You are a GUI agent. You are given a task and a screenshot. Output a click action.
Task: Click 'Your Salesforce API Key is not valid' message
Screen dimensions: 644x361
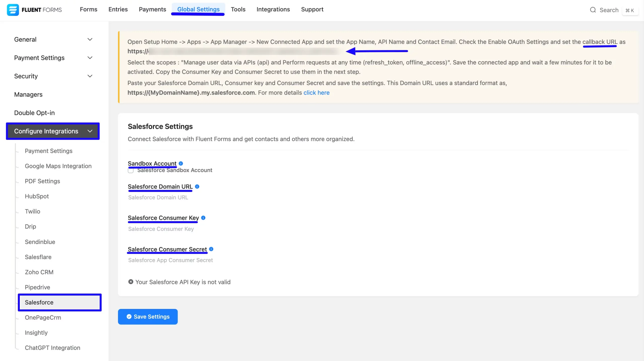(x=183, y=282)
